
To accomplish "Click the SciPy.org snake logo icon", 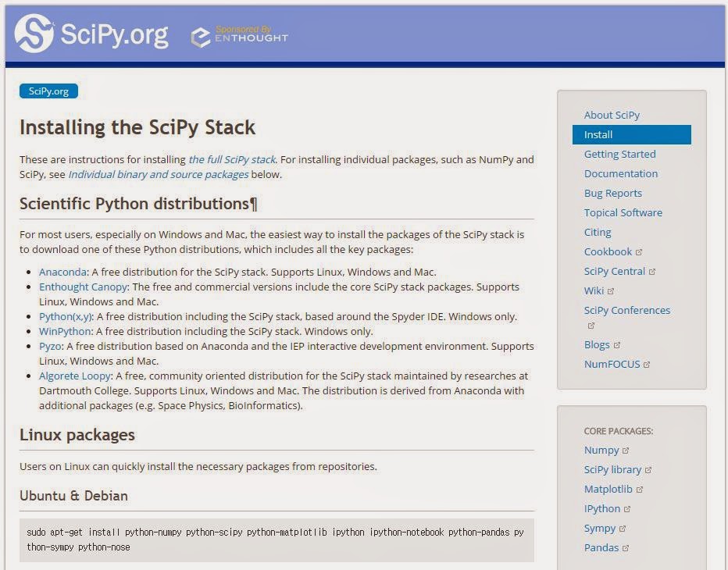I will 35,34.
